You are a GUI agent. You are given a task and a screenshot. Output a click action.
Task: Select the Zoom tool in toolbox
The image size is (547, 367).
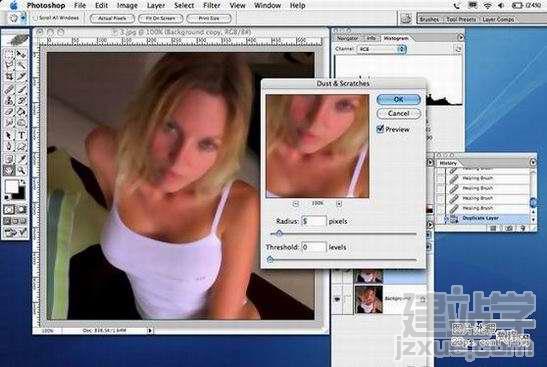(x=22, y=170)
